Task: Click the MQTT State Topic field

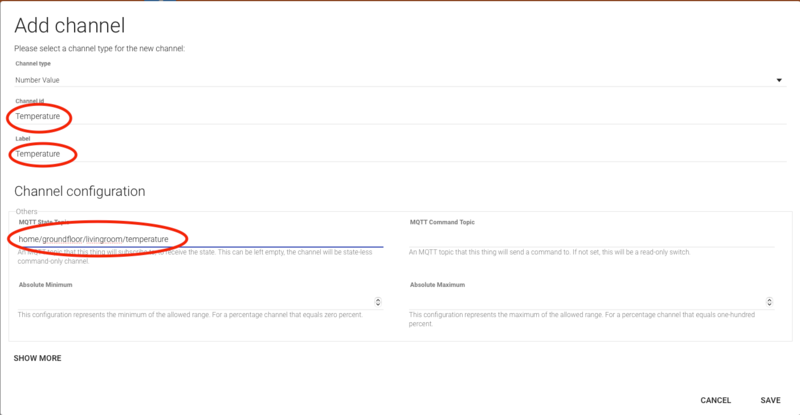Action: click(200, 239)
